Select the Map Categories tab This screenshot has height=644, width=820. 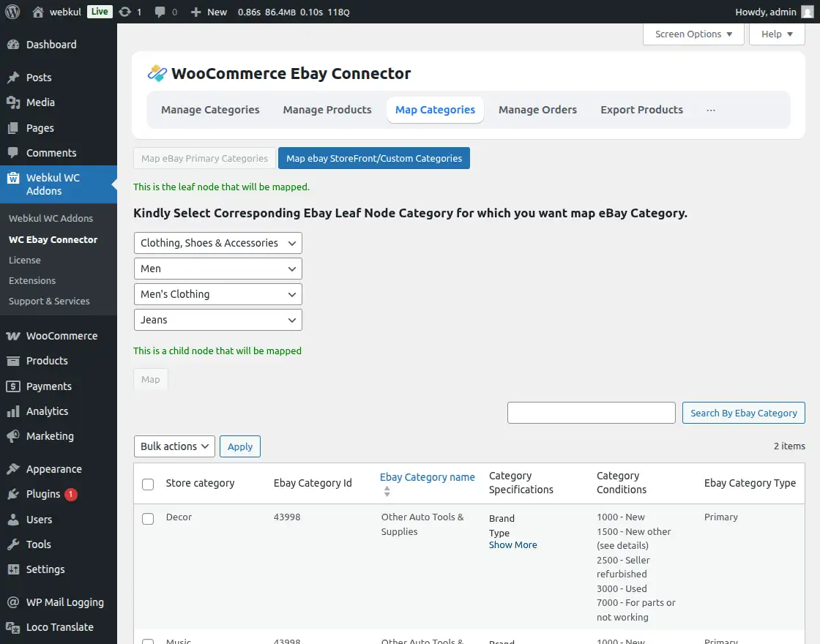[x=435, y=110]
